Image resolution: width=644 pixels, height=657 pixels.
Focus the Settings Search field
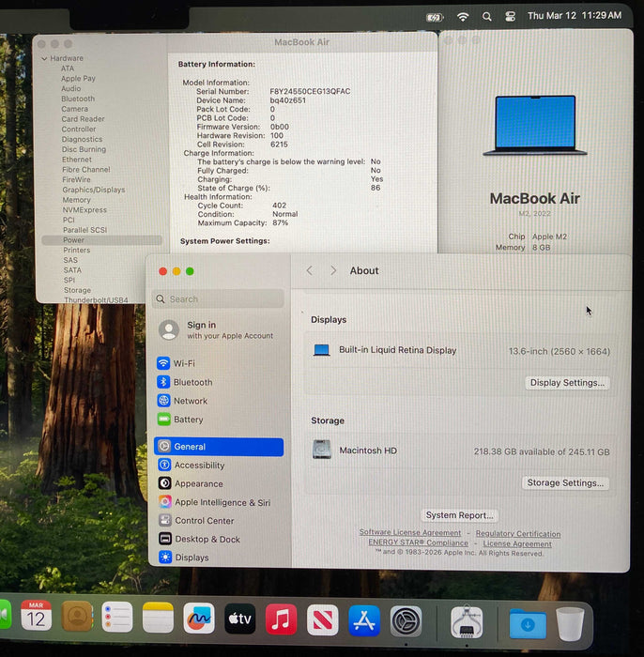pos(218,298)
